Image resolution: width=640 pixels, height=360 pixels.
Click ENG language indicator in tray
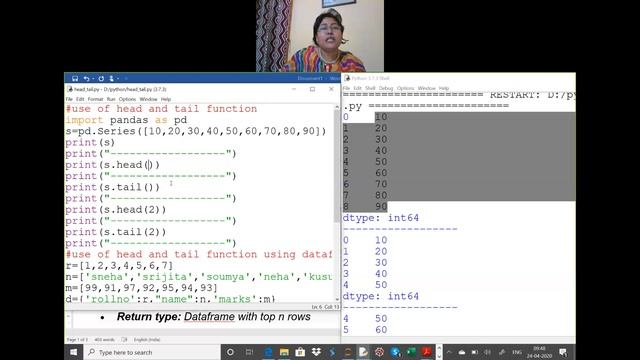[x=517, y=352]
